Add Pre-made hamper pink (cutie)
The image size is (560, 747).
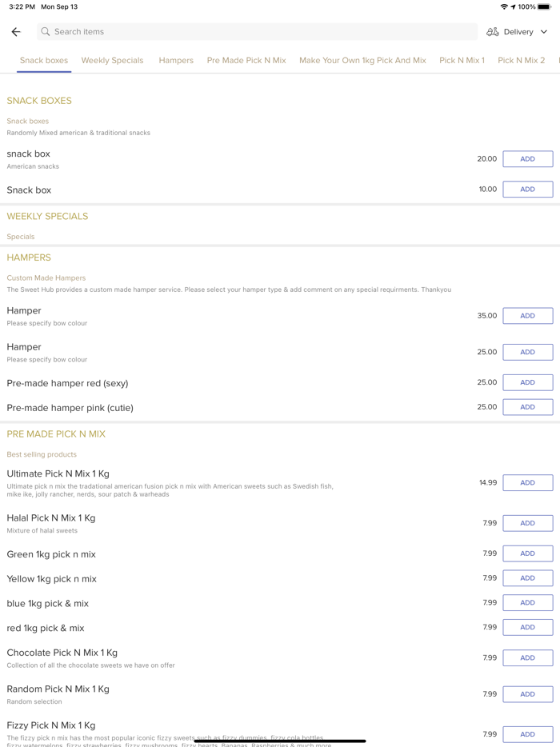click(527, 407)
